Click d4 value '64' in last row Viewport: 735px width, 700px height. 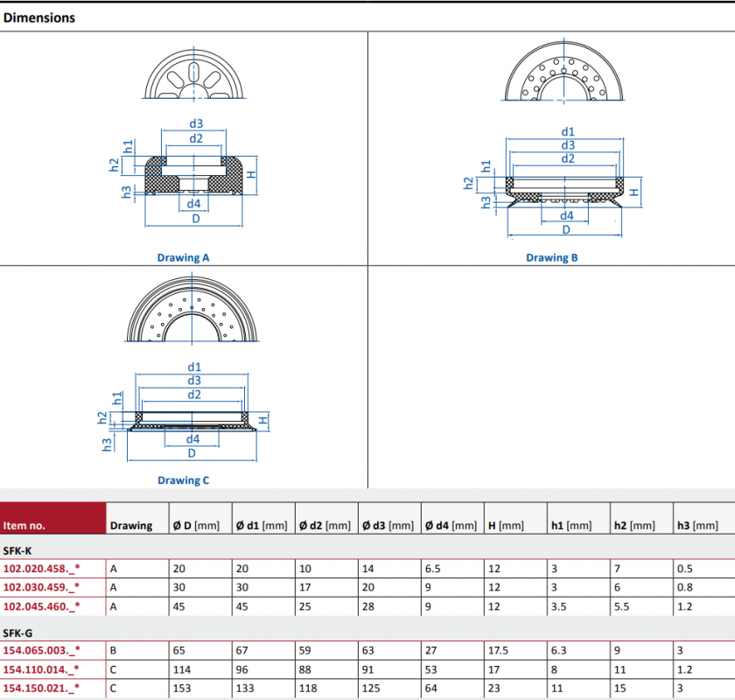tap(430, 689)
